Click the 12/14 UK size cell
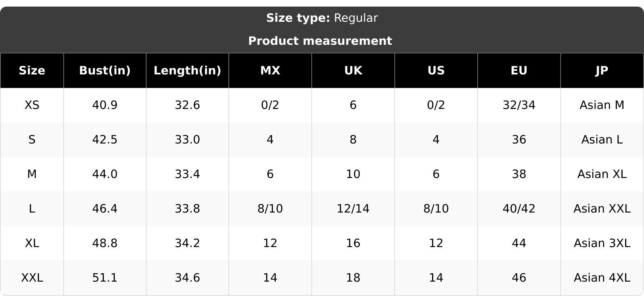The height and width of the screenshot is (296, 644). coord(353,209)
